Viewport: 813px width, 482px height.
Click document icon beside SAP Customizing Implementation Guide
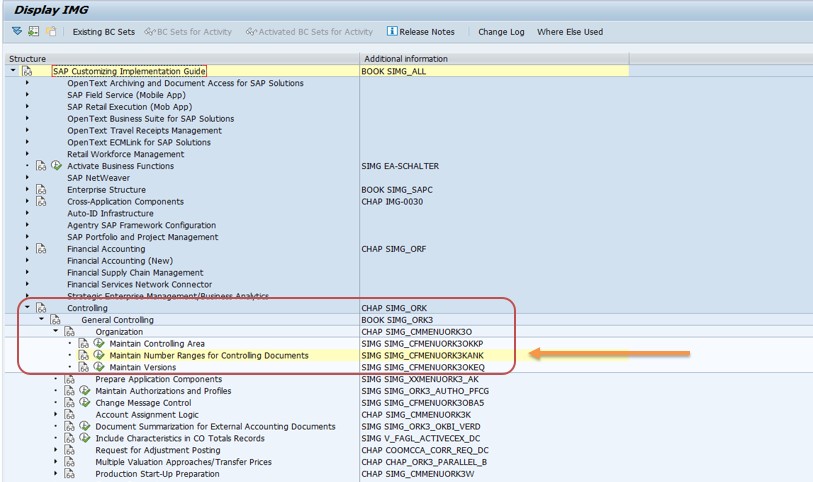pyautogui.click(x=27, y=71)
